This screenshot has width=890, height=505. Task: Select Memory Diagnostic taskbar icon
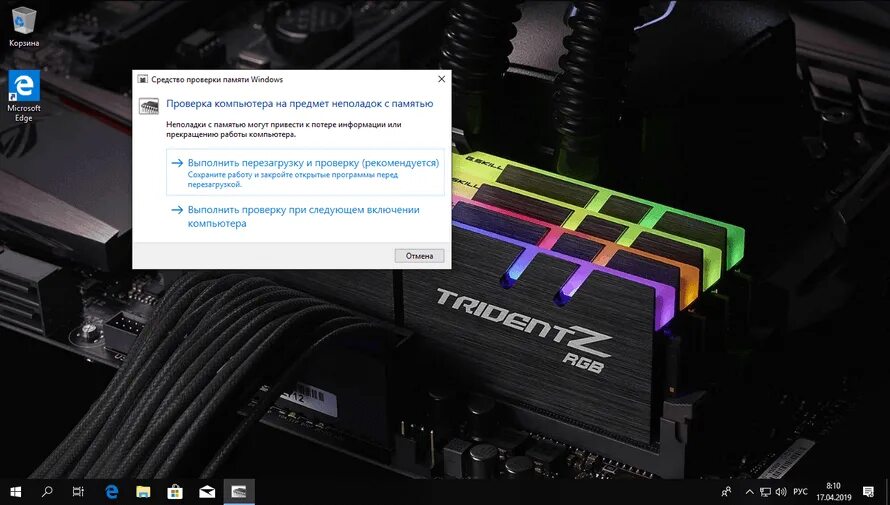coord(239,491)
